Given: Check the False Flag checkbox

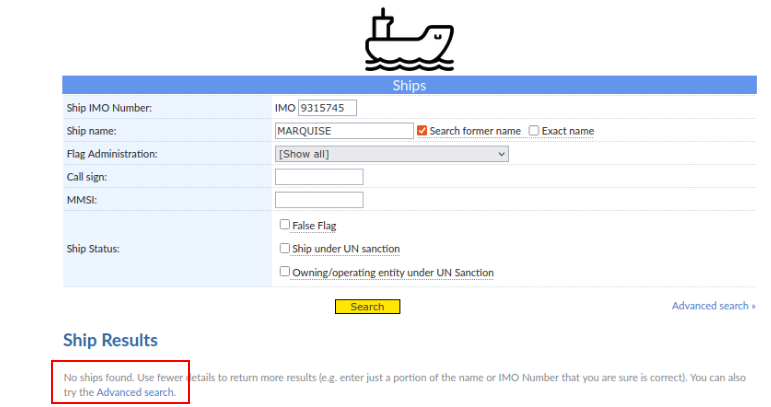Looking at the screenshot, I should click(x=284, y=225).
